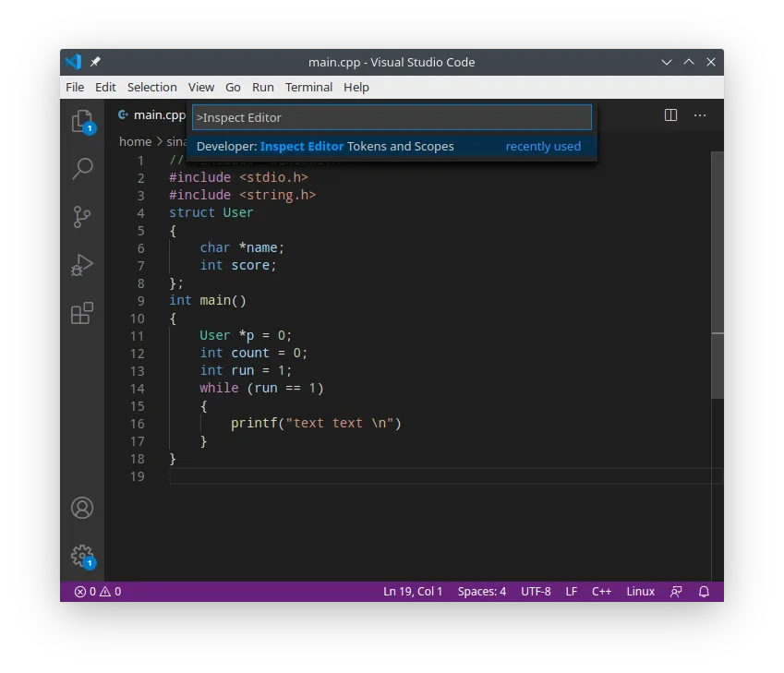The image size is (784, 673).
Task: Click the 'int count = 0;' line
Action: click(254, 353)
